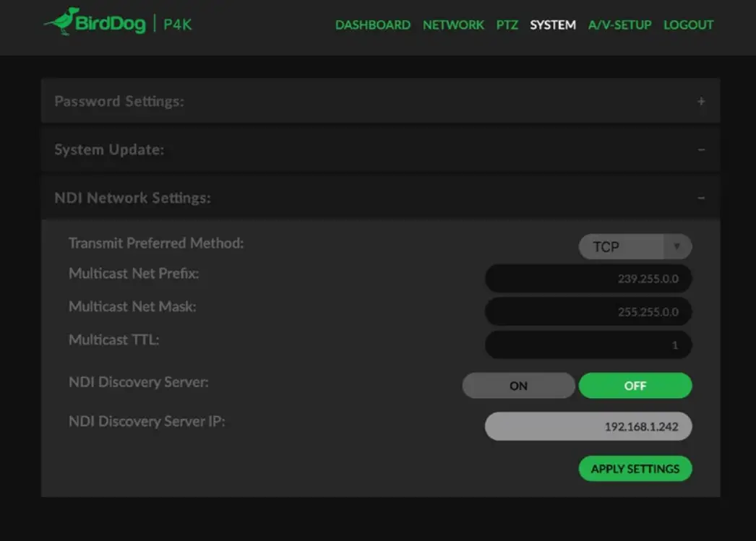
Task: Click the Multicast TTL input
Action: [x=588, y=345]
